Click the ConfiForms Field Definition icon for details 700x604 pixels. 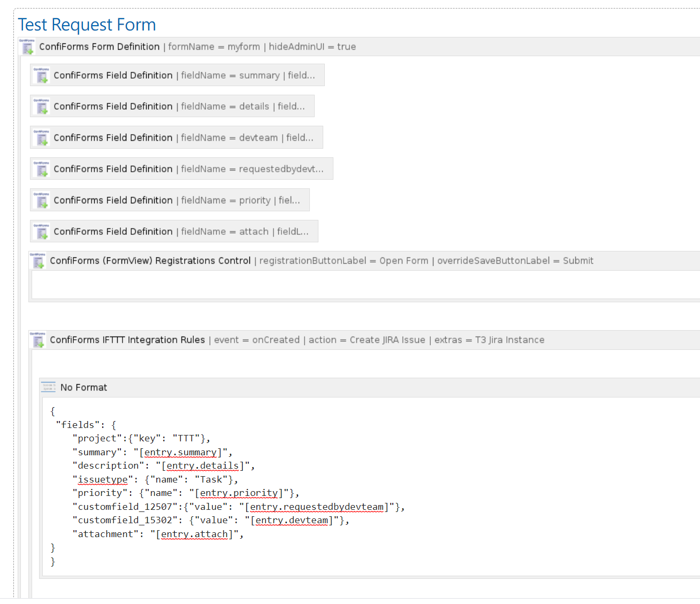point(41,106)
